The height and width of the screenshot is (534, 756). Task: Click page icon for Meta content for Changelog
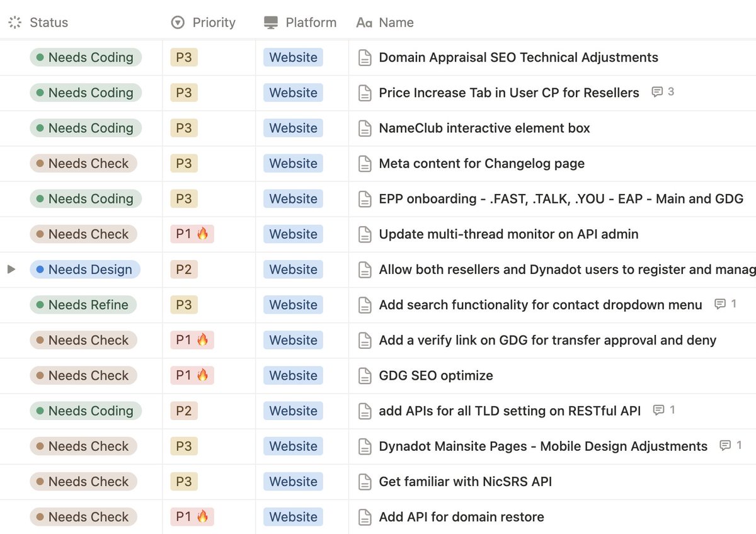pyautogui.click(x=365, y=164)
